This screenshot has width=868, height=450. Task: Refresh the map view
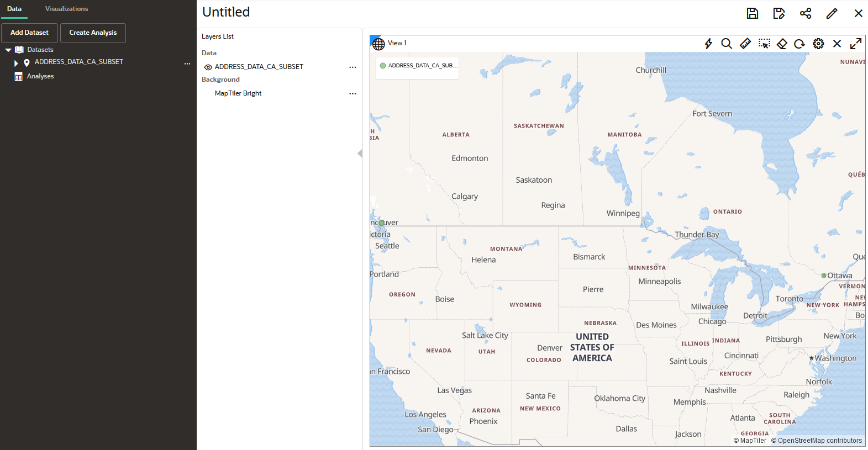799,44
